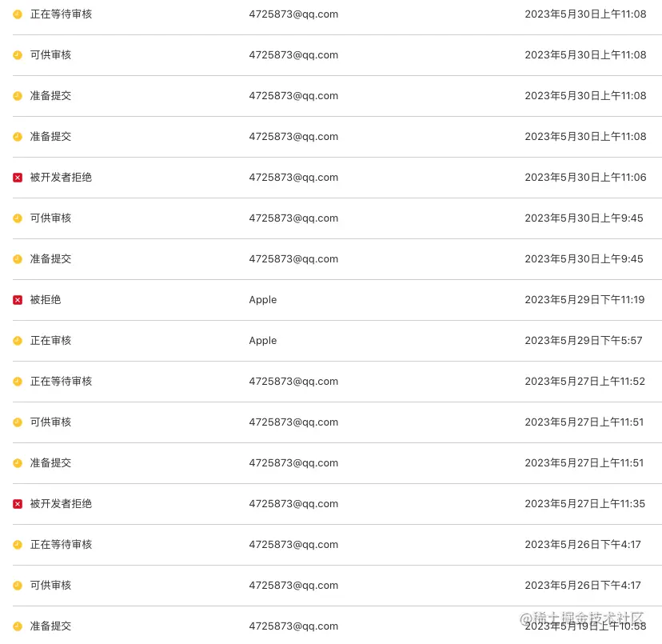Click the yellow icon beside 可供审核 on 5月26日
662x644 pixels.
[18, 586]
